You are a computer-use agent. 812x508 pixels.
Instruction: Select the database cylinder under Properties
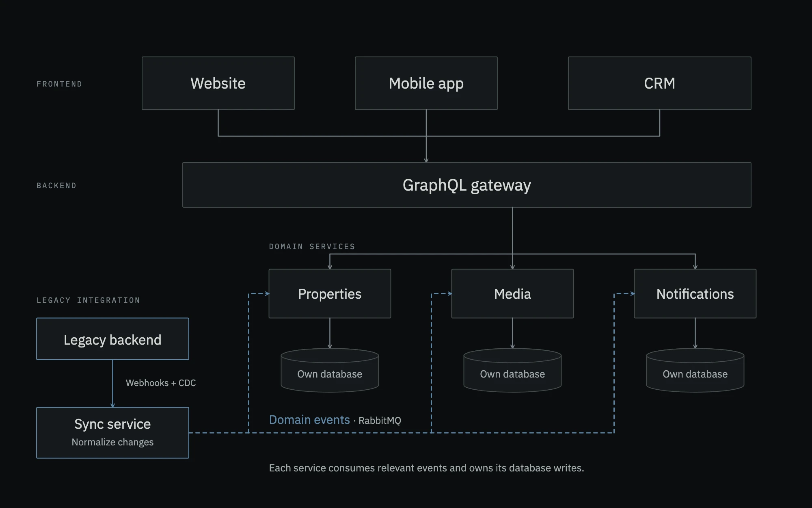[330, 370]
